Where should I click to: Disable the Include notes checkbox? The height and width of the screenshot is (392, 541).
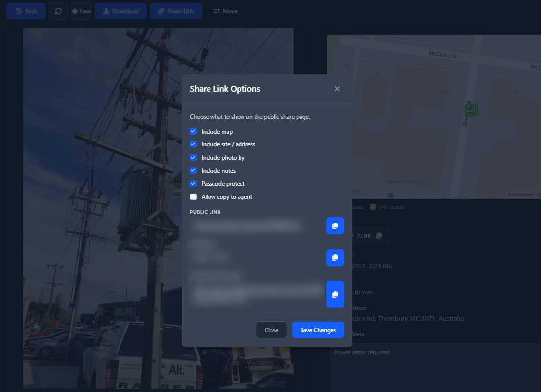193,170
